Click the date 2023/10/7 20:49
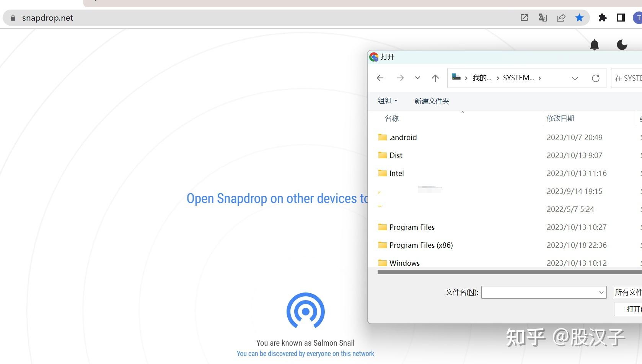642x364 pixels. coord(575,137)
